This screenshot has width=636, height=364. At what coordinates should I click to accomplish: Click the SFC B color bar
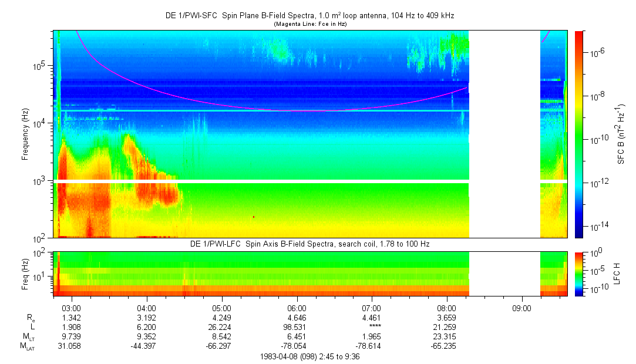click(x=579, y=134)
